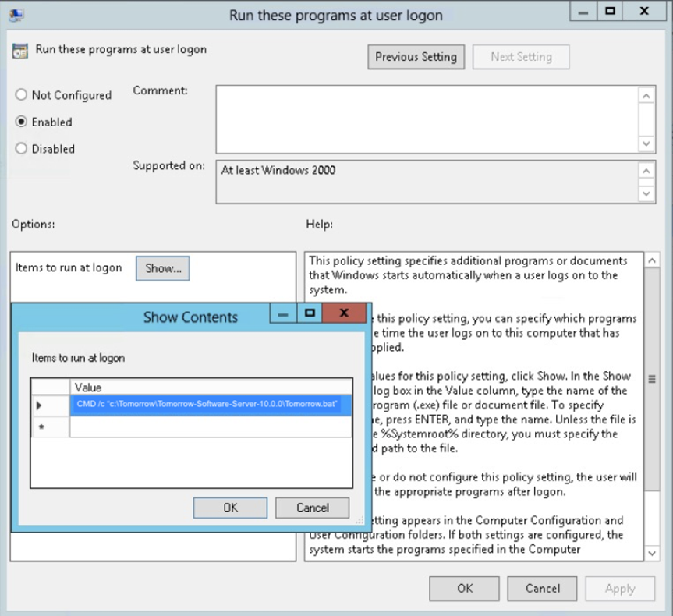Maximize the Show Contents dialog

pos(309,313)
